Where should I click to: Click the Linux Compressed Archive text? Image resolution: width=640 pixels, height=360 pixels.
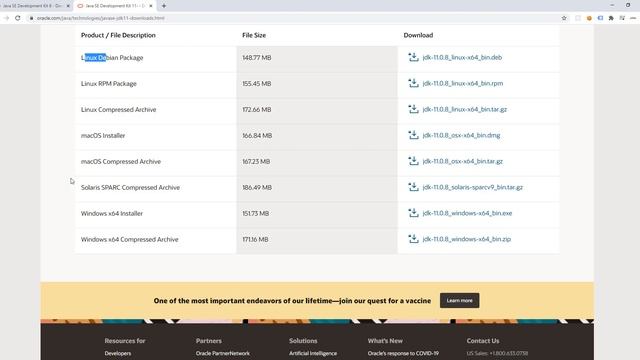coord(118,109)
